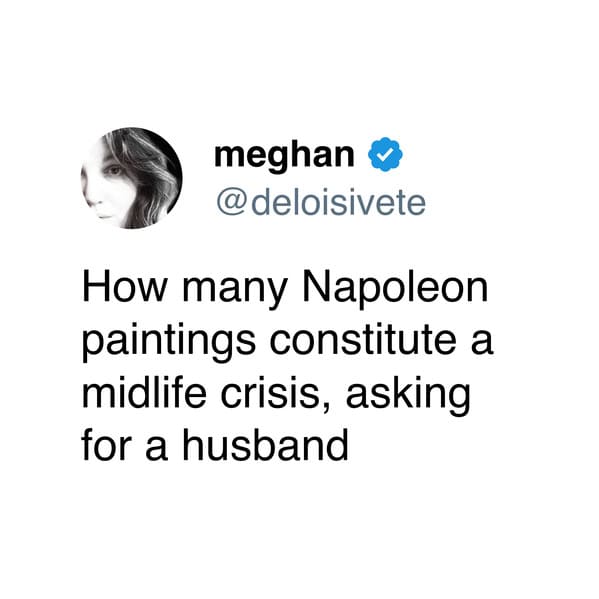The width and height of the screenshot is (599, 599).
Task: Click the word paintings in the tweet
Action: click(169, 340)
